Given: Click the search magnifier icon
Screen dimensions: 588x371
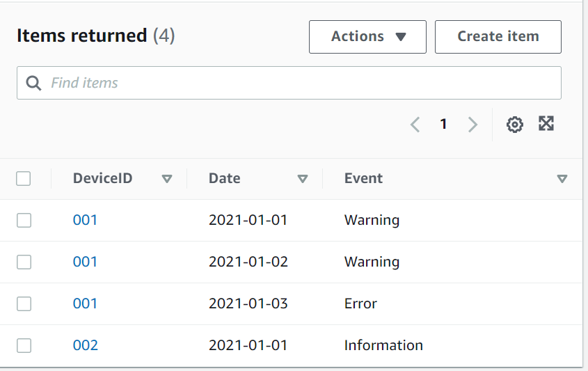Looking at the screenshot, I should point(33,83).
